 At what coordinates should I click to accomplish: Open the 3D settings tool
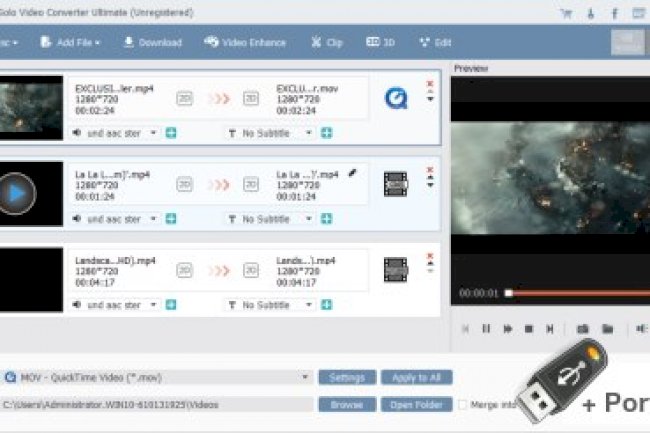coord(380,43)
